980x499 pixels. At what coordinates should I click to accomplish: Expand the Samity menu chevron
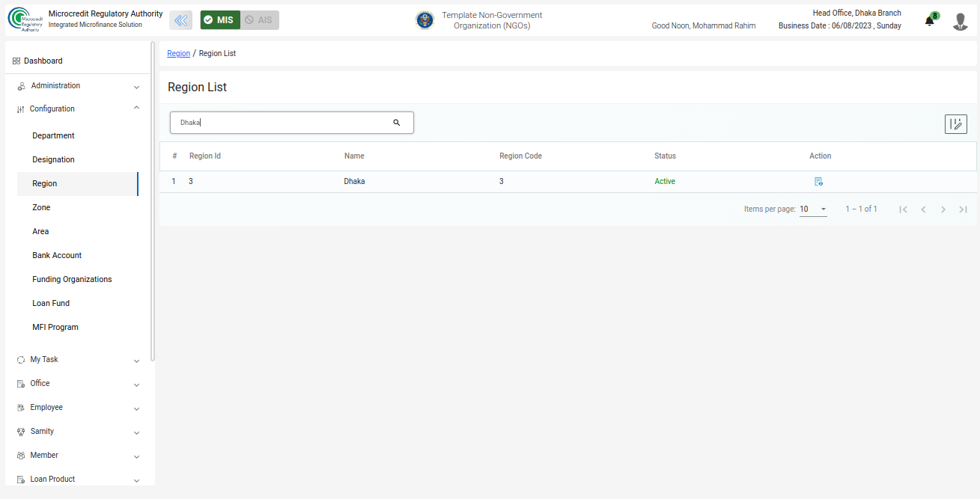(136, 432)
